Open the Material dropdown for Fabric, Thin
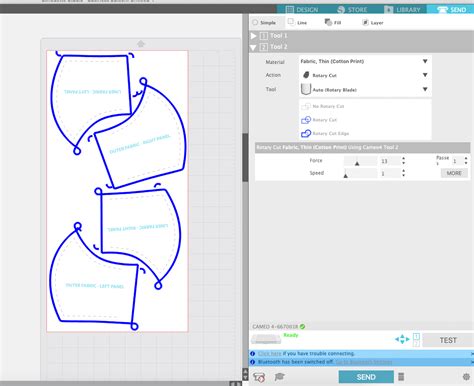The height and width of the screenshot is (386, 474). (364, 61)
